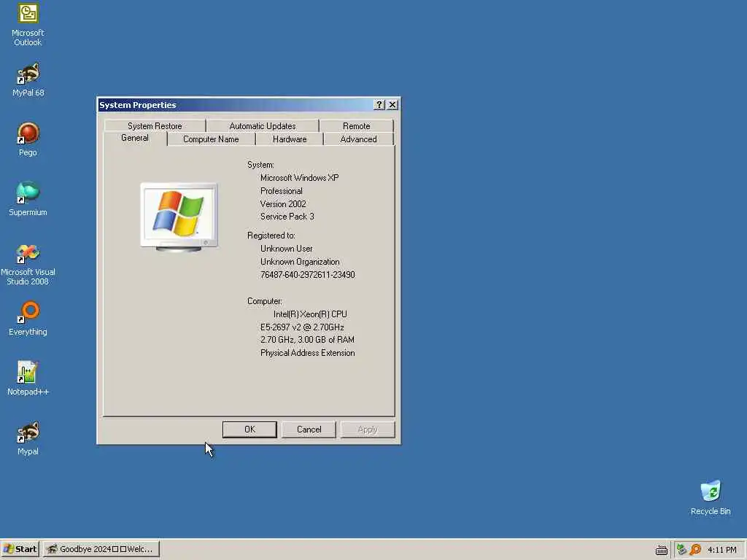
Task: Click the on-screen keyboard tray icon
Action: tap(661, 550)
